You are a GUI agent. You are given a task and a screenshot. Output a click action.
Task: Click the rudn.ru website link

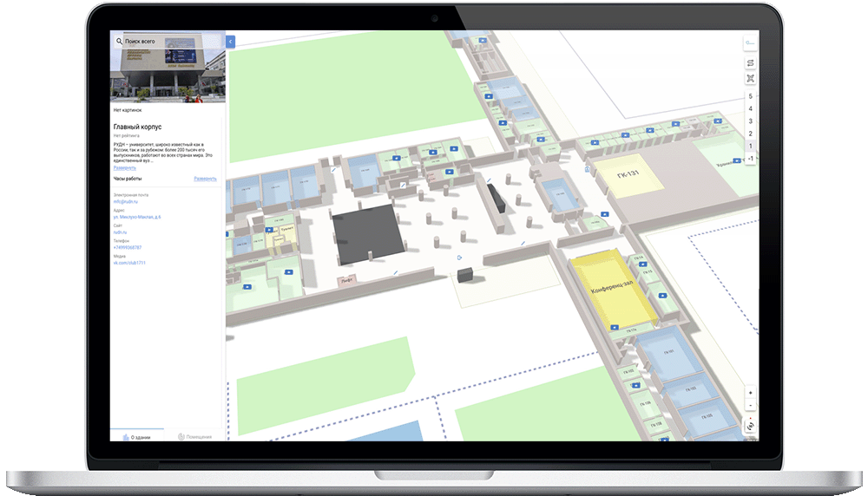coord(119,232)
